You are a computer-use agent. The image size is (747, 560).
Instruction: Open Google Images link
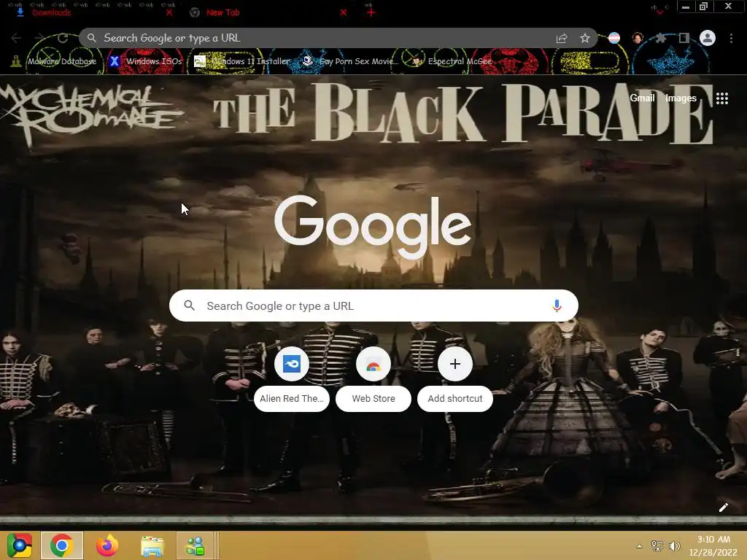(681, 98)
